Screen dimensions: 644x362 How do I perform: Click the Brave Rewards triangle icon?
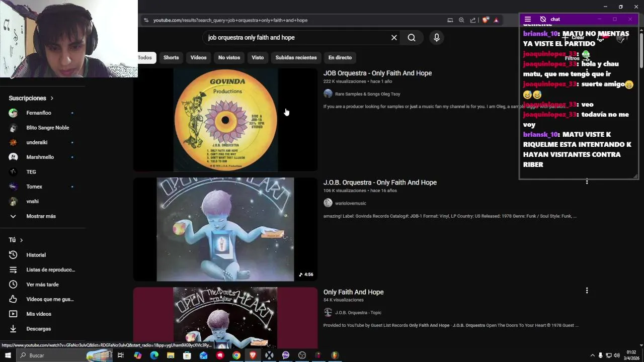pyautogui.click(x=496, y=20)
